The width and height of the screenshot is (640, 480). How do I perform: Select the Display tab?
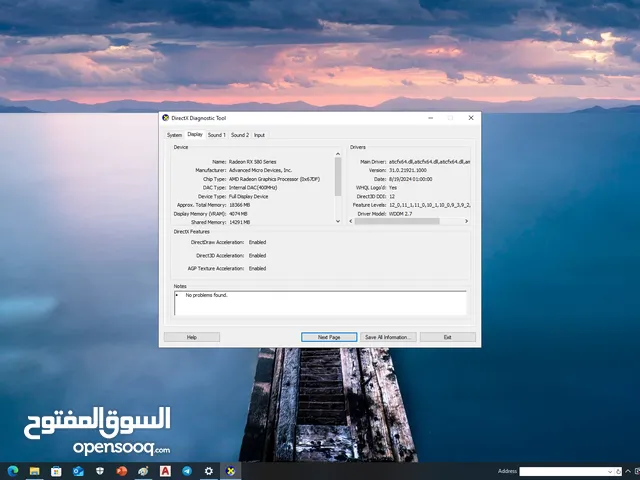click(195, 134)
